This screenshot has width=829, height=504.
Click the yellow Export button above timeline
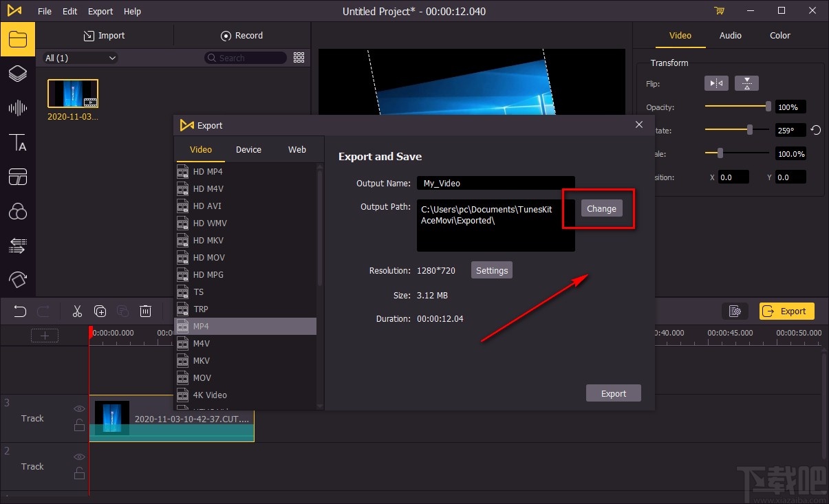point(787,311)
